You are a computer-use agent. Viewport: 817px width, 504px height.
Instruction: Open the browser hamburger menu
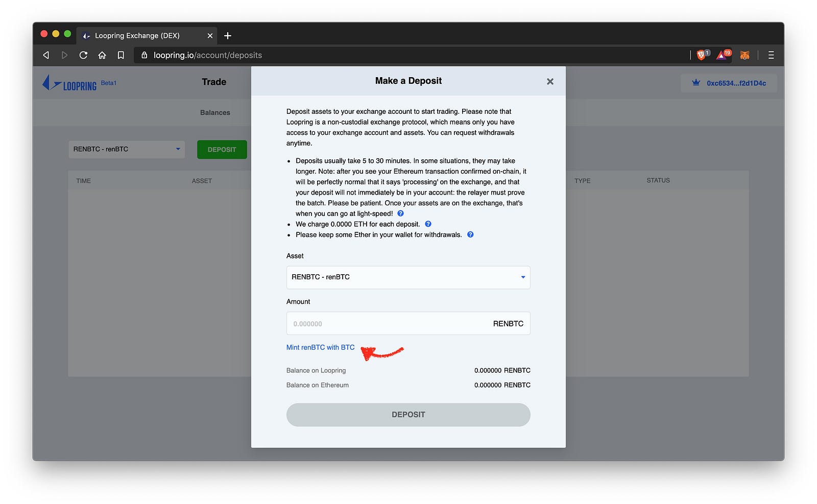click(771, 55)
